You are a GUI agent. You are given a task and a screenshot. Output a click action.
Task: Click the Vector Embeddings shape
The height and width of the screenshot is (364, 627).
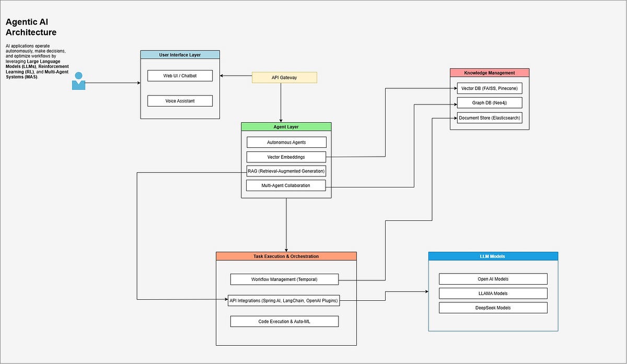click(286, 157)
